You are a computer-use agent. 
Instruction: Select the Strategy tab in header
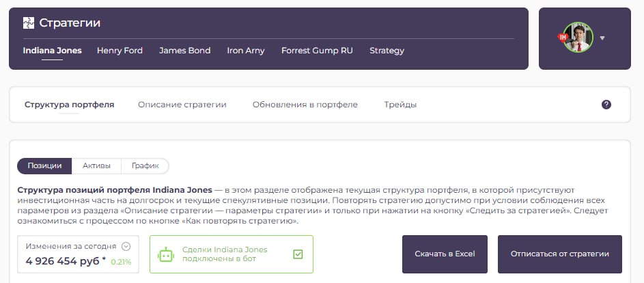(x=387, y=51)
